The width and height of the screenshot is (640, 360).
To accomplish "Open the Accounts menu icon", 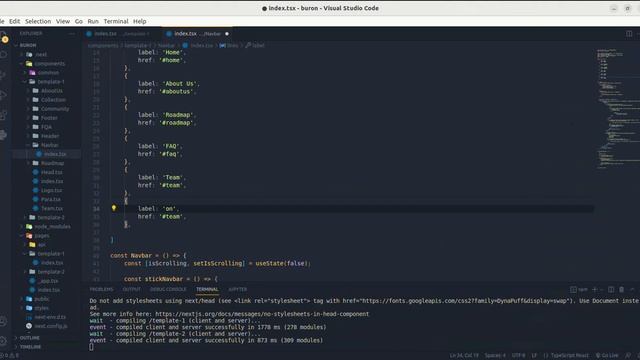I will click(3, 322).
